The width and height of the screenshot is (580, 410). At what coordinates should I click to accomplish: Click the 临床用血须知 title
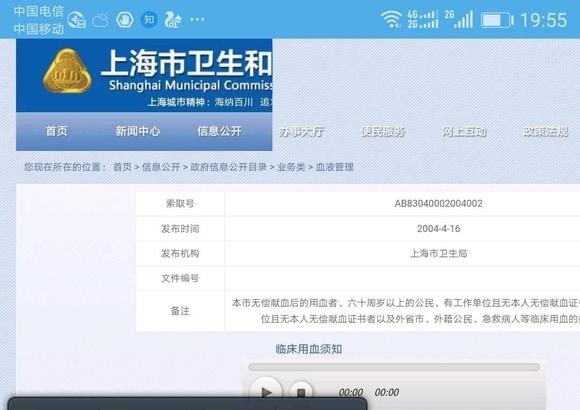(308, 349)
